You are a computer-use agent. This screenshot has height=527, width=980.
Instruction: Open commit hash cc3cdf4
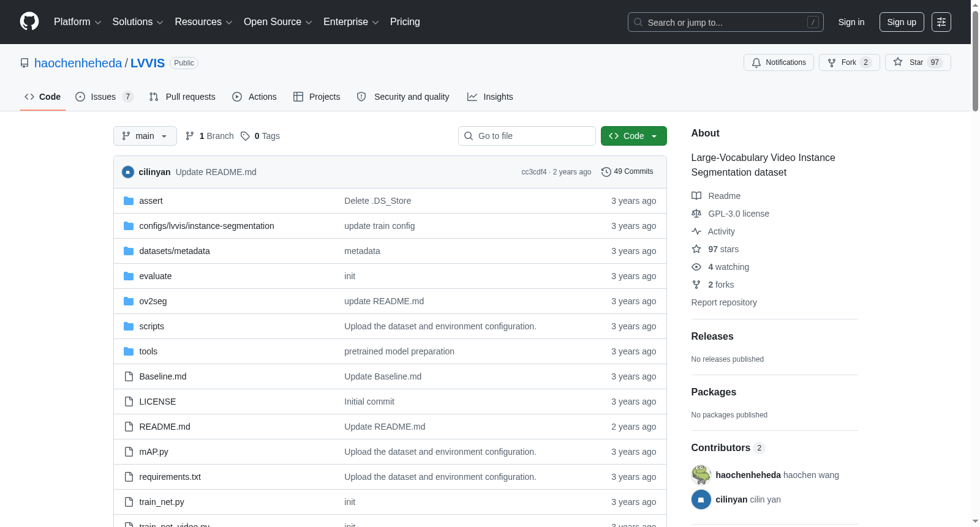click(534, 172)
